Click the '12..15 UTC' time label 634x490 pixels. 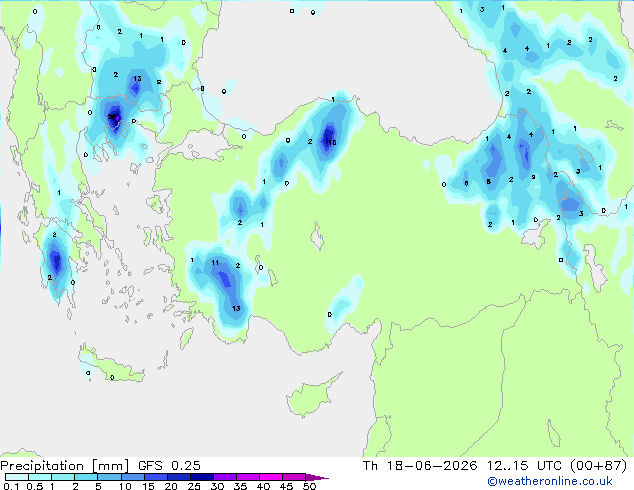pos(524,466)
